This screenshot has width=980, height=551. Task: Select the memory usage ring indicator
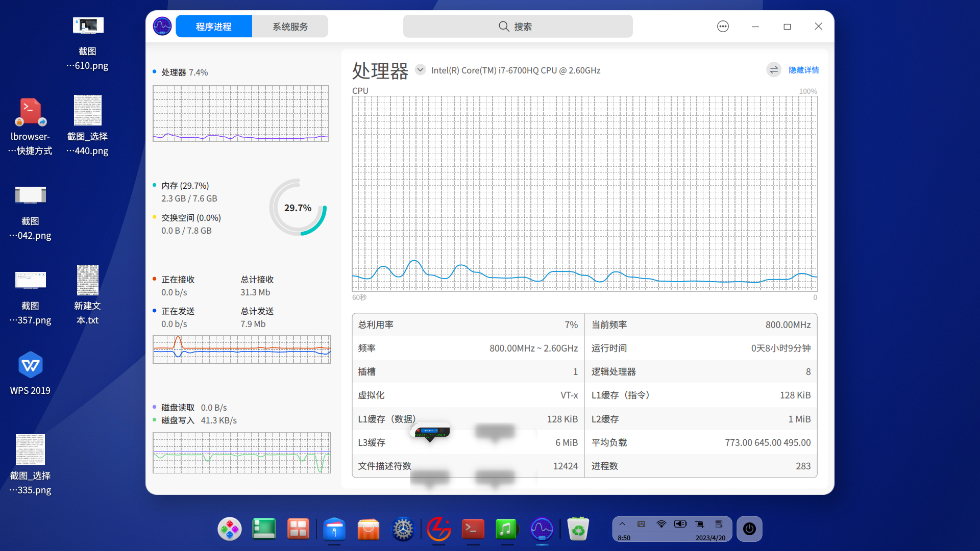(298, 208)
